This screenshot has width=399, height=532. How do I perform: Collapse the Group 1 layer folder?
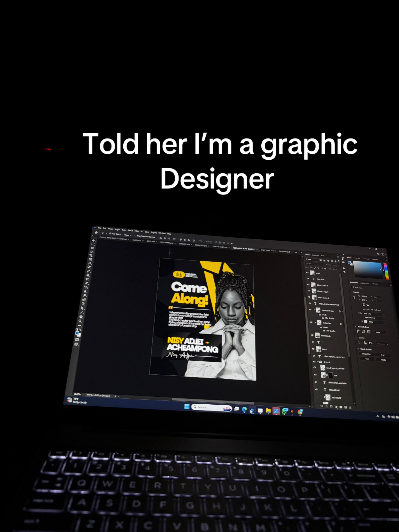(x=318, y=362)
